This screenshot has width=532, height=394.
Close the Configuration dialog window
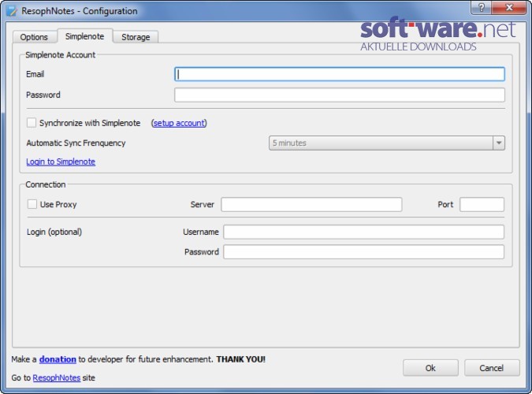pos(508,7)
